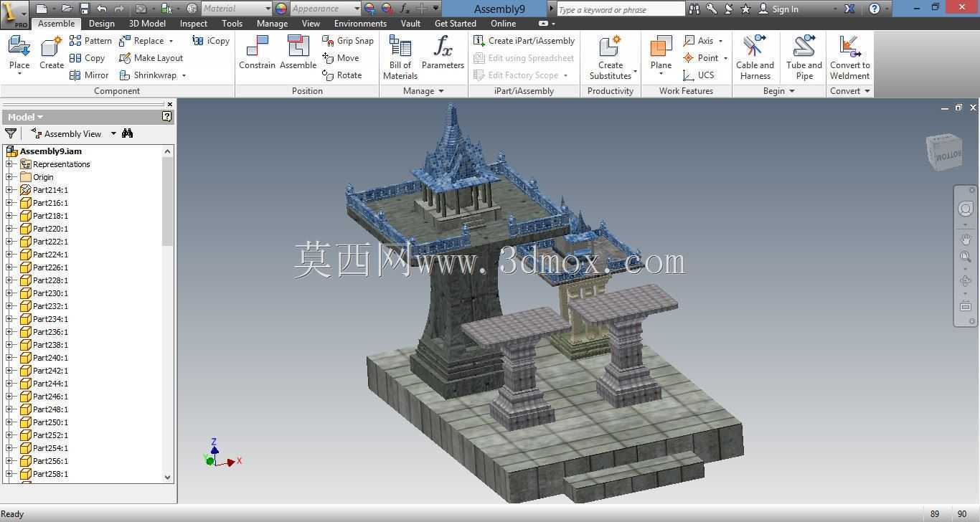Click the Assemble tool
Viewport: 980px width, 522px height.
click(x=298, y=53)
